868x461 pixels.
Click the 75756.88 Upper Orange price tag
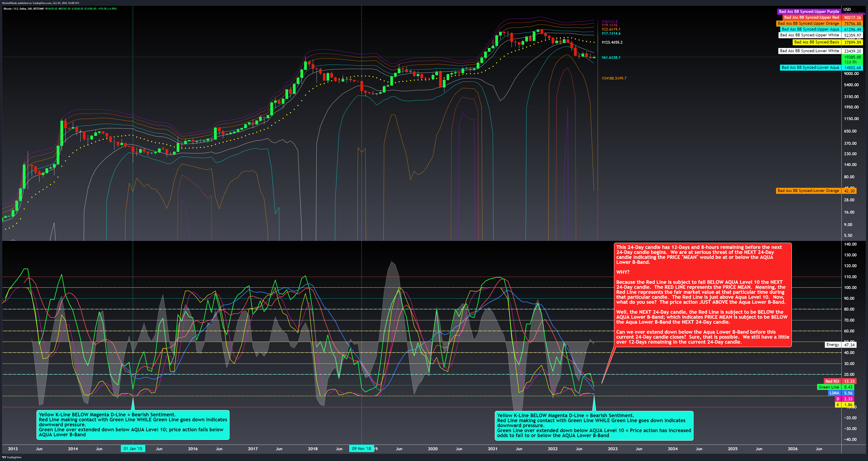coord(852,24)
